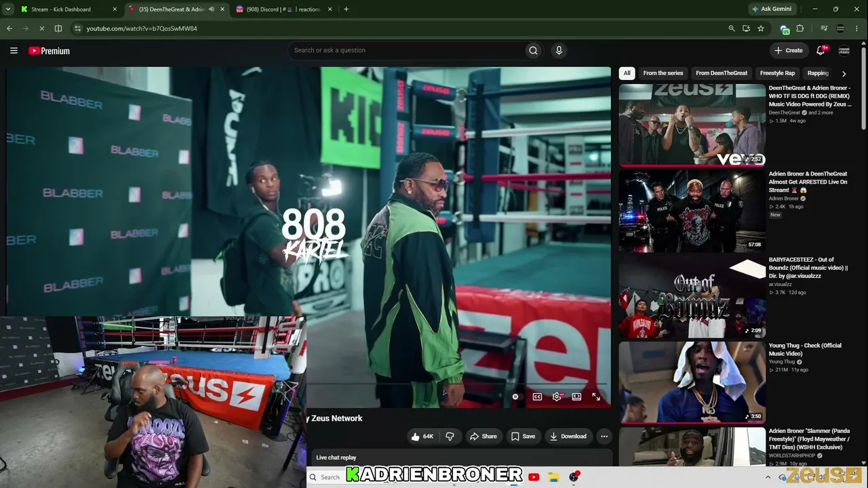868x488 pixels.
Task: Open Chrome zoom magnifier in address bar
Action: click(731, 28)
